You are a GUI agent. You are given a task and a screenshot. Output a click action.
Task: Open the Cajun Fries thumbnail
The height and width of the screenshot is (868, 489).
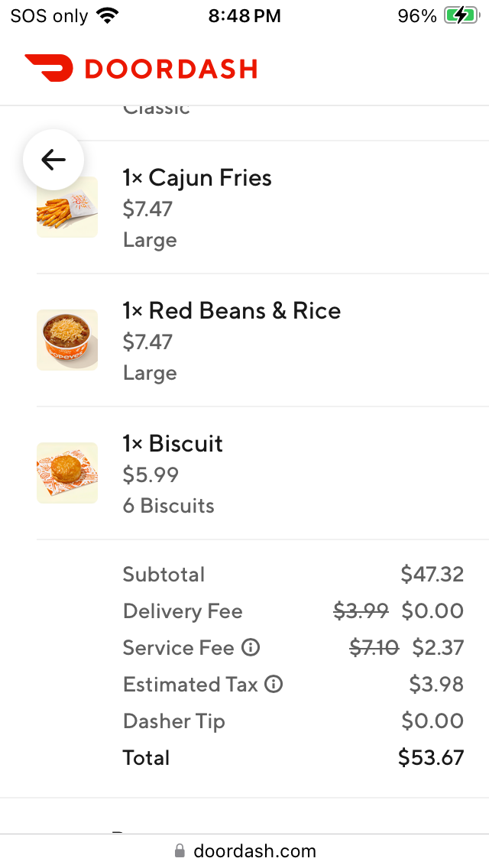[x=67, y=207]
